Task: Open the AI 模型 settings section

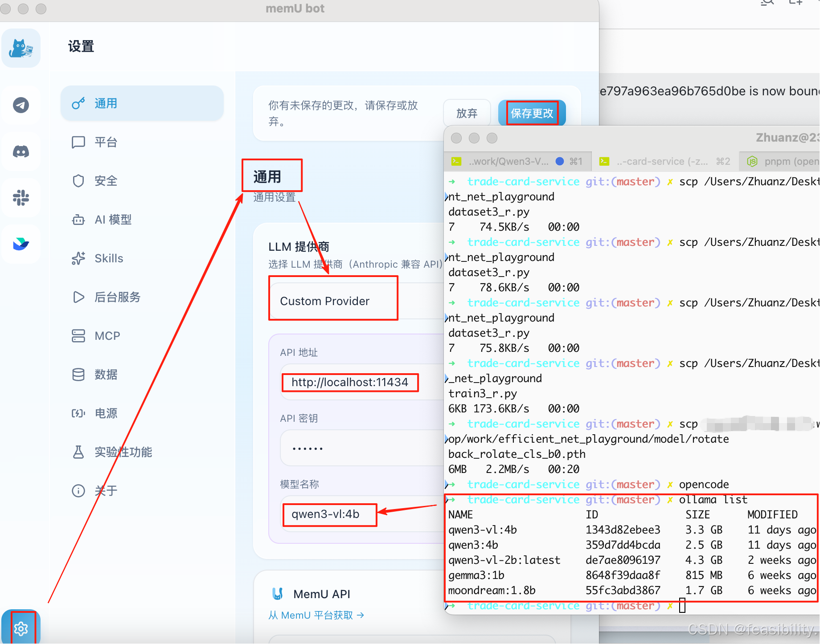Action: 142,220
